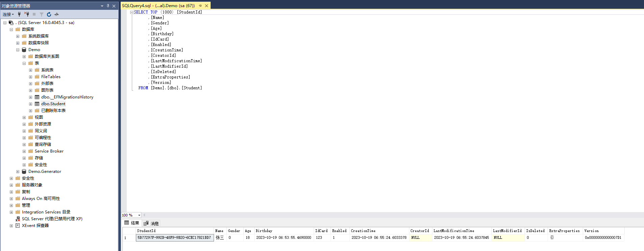Refresh Object Explorer with the circular arrow icon

[x=49, y=14]
